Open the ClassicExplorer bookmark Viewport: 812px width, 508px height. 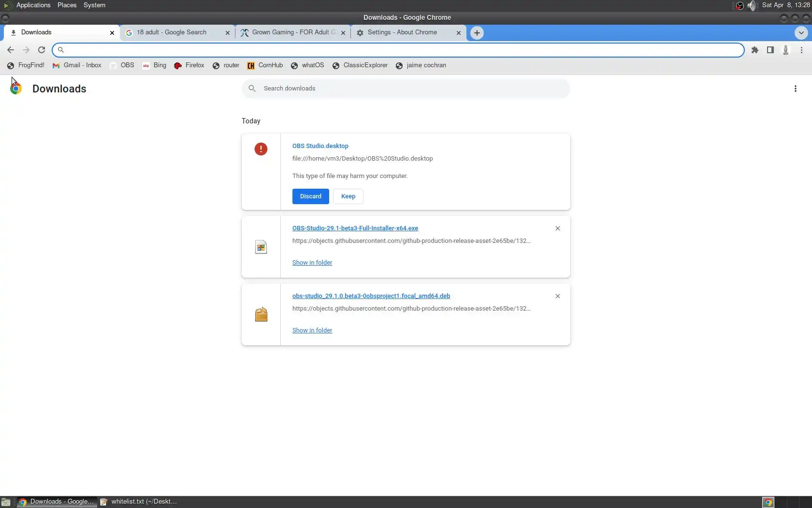click(360, 65)
